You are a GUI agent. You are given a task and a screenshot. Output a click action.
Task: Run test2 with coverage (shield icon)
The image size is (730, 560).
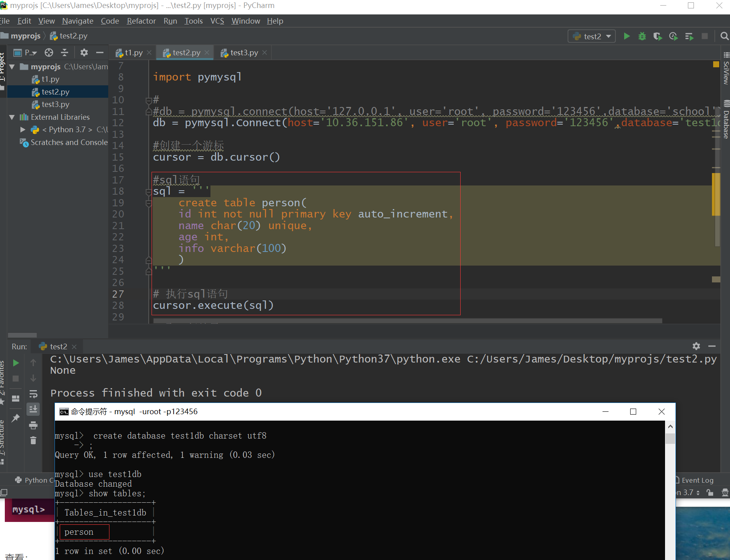(x=657, y=36)
